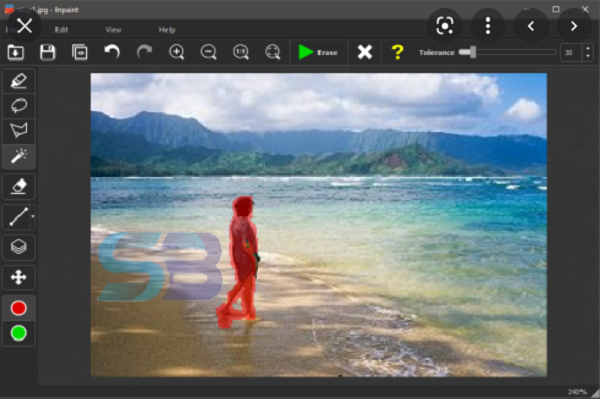Go to the next image

point(574,26)
